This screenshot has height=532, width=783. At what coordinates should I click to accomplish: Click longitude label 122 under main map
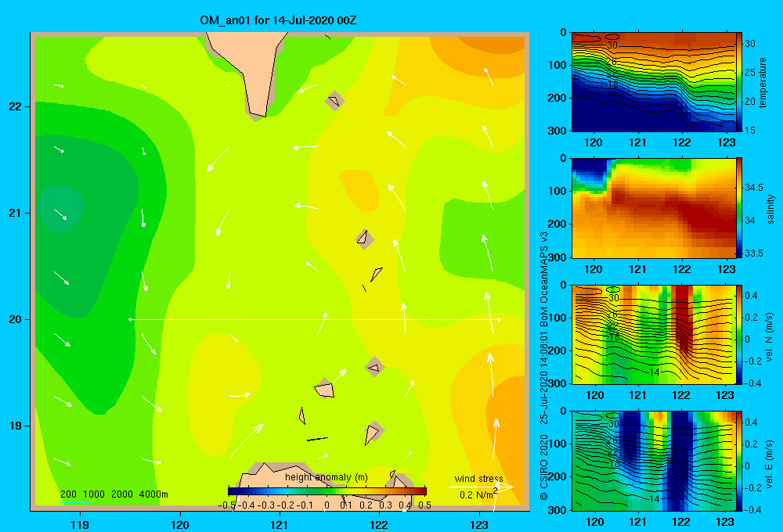(379, 524)
